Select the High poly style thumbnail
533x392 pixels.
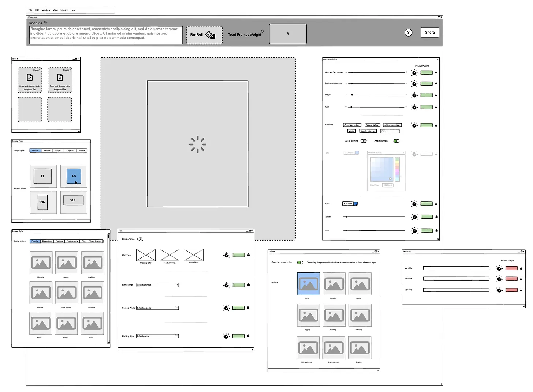click(41, 263)
